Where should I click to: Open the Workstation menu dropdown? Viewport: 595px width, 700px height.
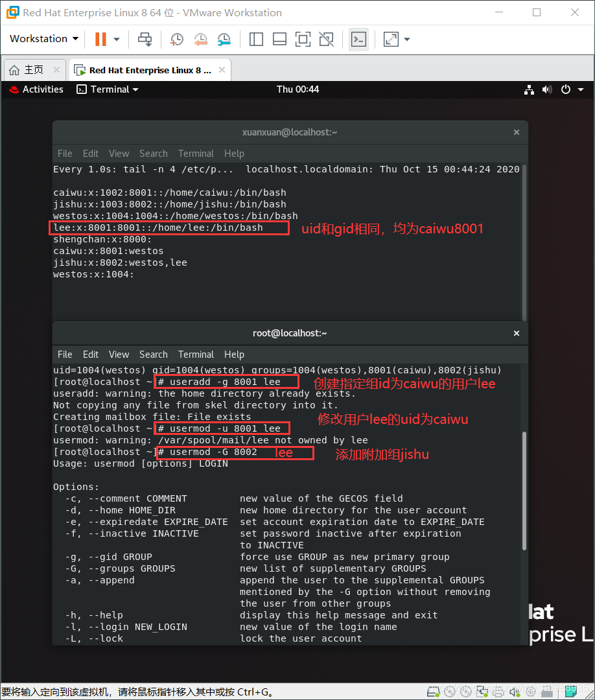(43, 39)
